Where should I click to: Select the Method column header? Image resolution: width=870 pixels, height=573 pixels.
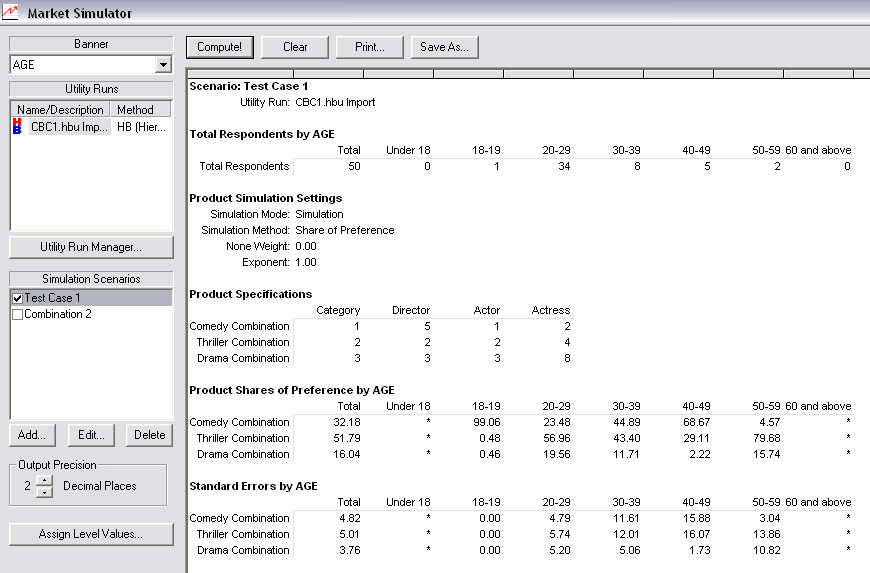pyautogui.click(x=141, y=110)
